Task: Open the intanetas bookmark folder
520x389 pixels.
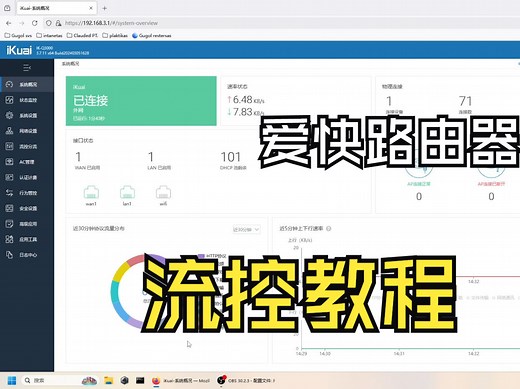Action: pos(49,35)
